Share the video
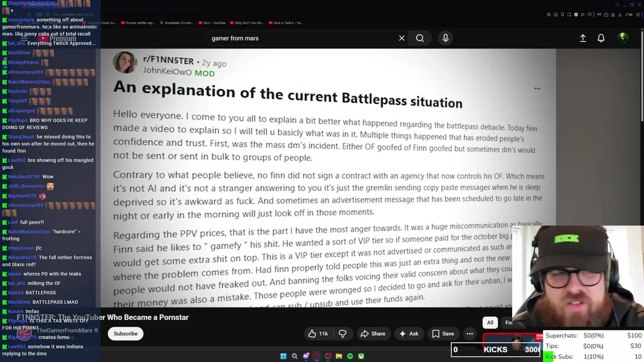This screenshot has width=644, height=362. click(x=373, y=333)
